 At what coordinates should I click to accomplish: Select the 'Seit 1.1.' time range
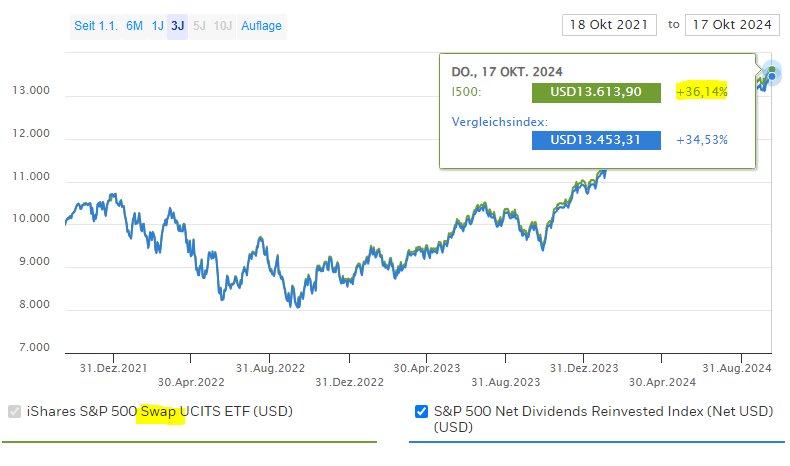[x=96, y=26]
